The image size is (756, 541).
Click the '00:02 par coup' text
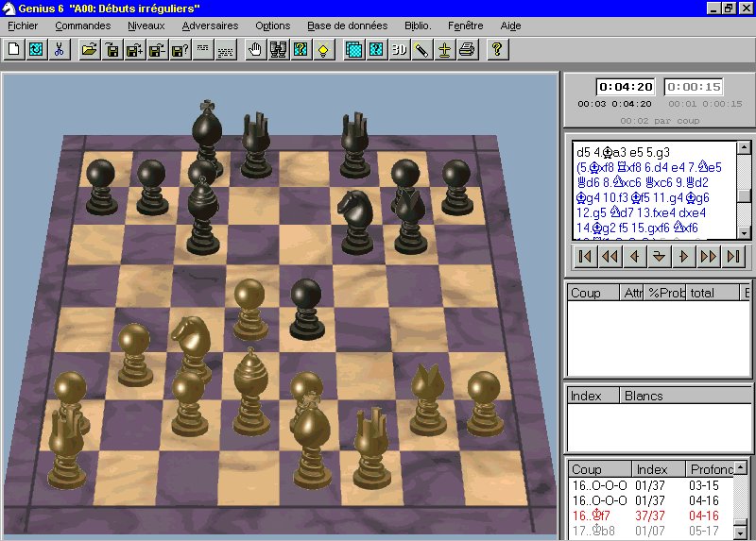point(660,121)
